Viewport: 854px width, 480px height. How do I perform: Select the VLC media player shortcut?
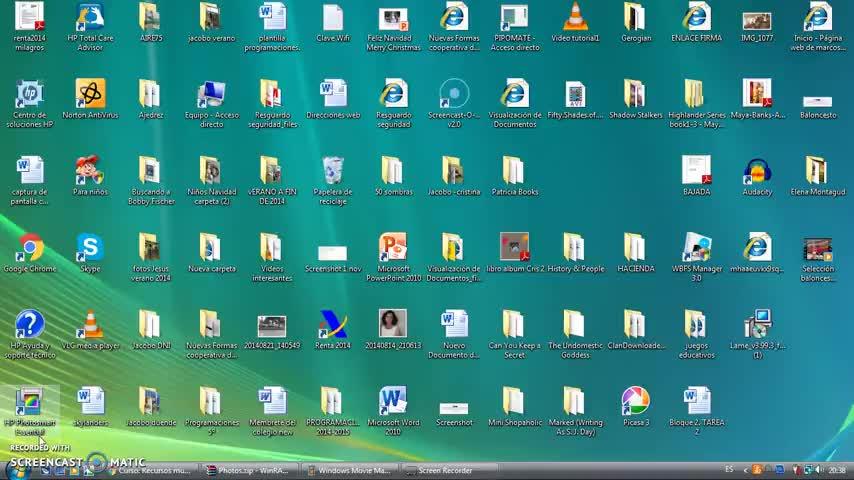coord(90,324)
